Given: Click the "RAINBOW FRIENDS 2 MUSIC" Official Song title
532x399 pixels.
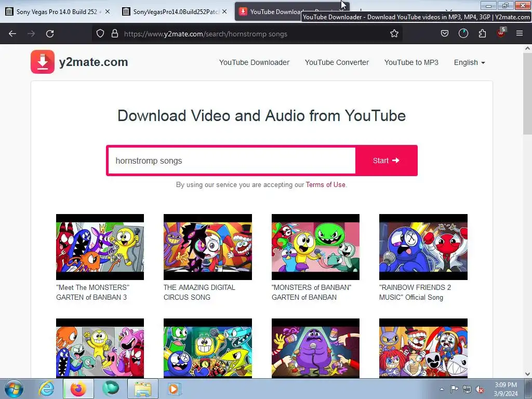Looking at the screenshot, I should [415, 292].
